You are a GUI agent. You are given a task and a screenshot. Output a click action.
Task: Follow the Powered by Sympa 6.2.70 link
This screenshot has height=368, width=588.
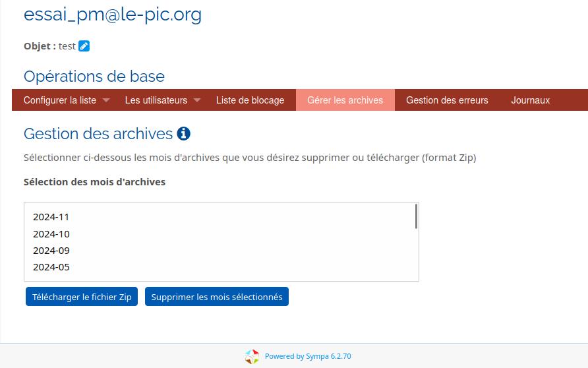point(308,356)
